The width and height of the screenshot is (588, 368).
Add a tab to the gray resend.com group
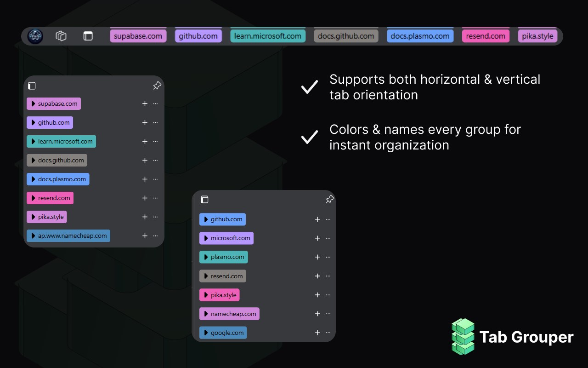[x=317, y=276]
